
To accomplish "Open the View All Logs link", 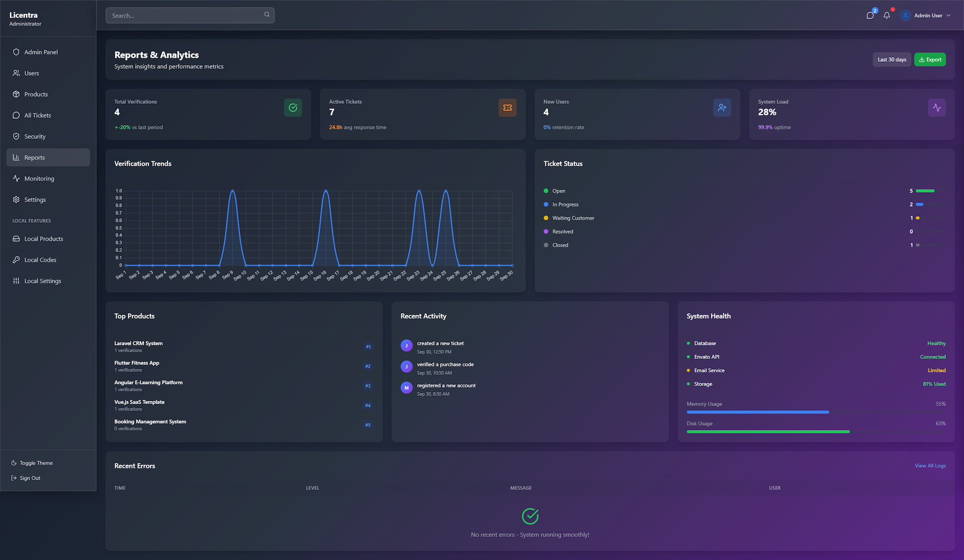I will coord(930,466).
